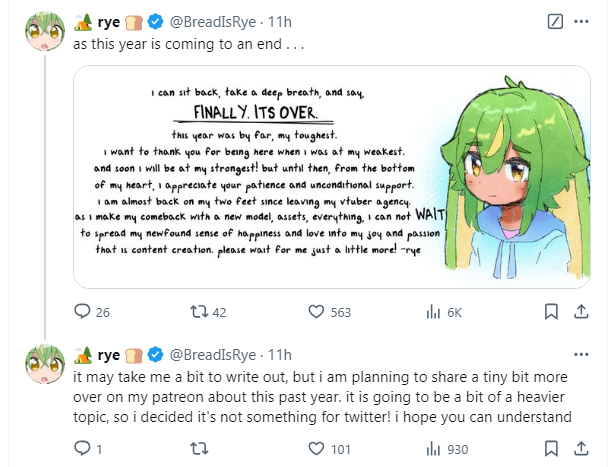Click the rye display name on second tweet
This screenshot has width=610, height=467.
click(108, 355)
